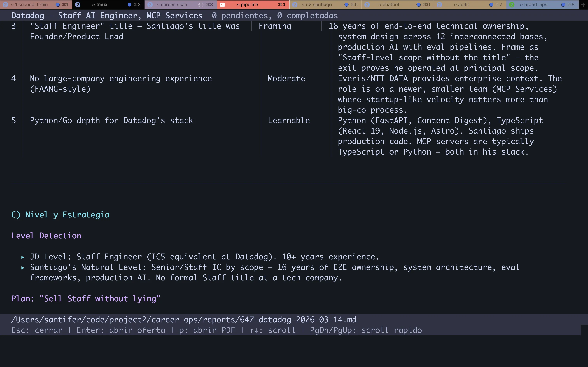Switch to the audit tab
Image resolution: width=588 pixels, height=367 pixels.
[x=463, y=5]
